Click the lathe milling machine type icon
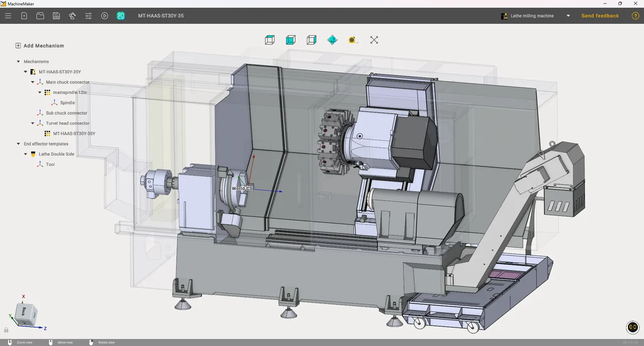The height and width of the screenshot is (346, 644). pos(504,16)
